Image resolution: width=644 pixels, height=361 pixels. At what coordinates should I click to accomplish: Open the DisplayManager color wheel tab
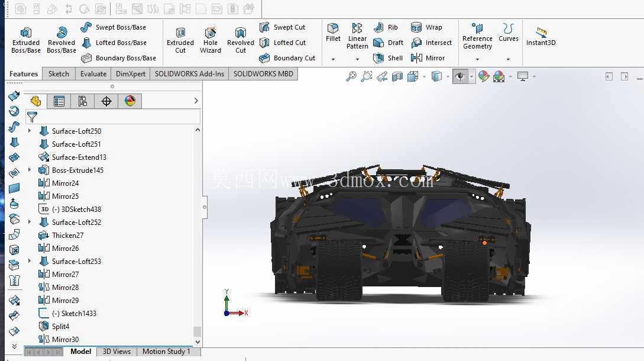point(130,101)
